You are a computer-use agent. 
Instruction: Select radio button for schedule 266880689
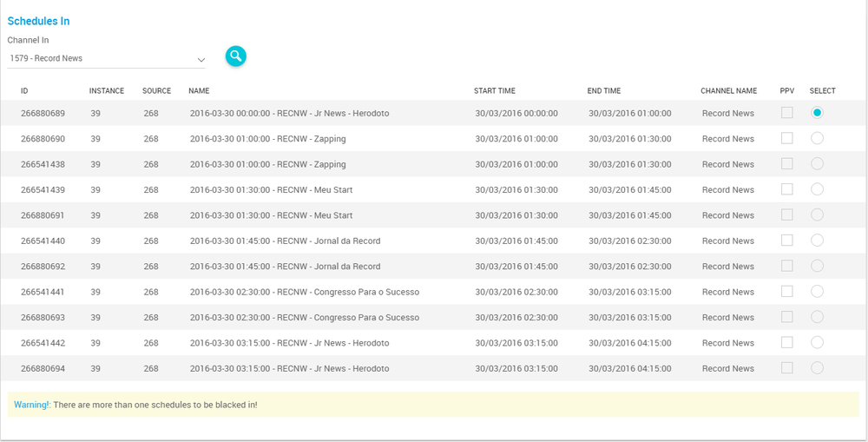click(x=817, y=113)
